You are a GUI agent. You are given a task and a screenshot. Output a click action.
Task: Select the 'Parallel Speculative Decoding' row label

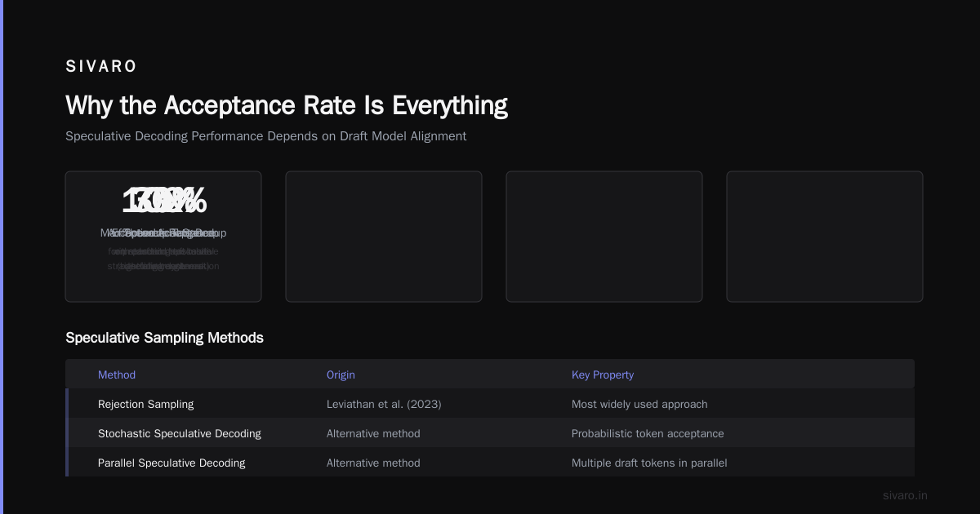pos(171,463)
